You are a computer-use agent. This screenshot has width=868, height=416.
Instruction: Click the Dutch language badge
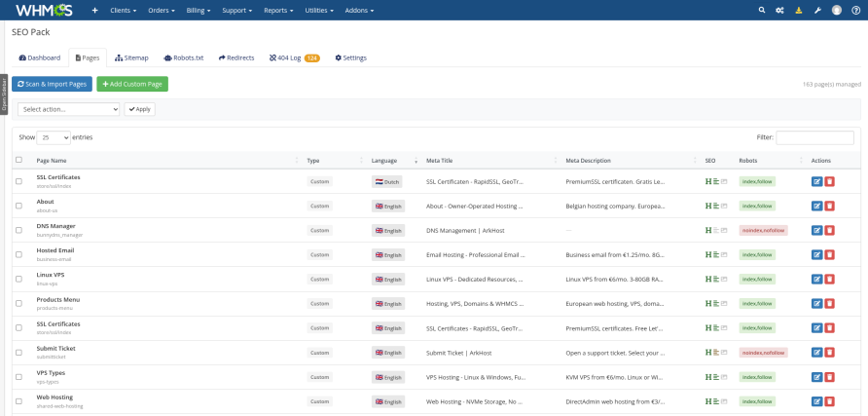(387, 181)
